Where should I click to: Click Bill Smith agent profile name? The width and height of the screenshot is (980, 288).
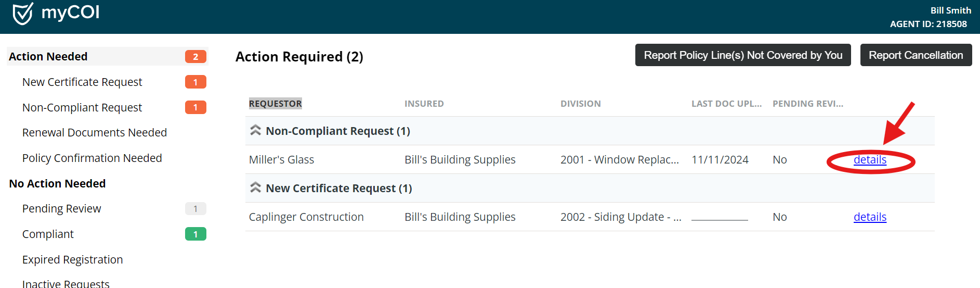pos(950,10)
